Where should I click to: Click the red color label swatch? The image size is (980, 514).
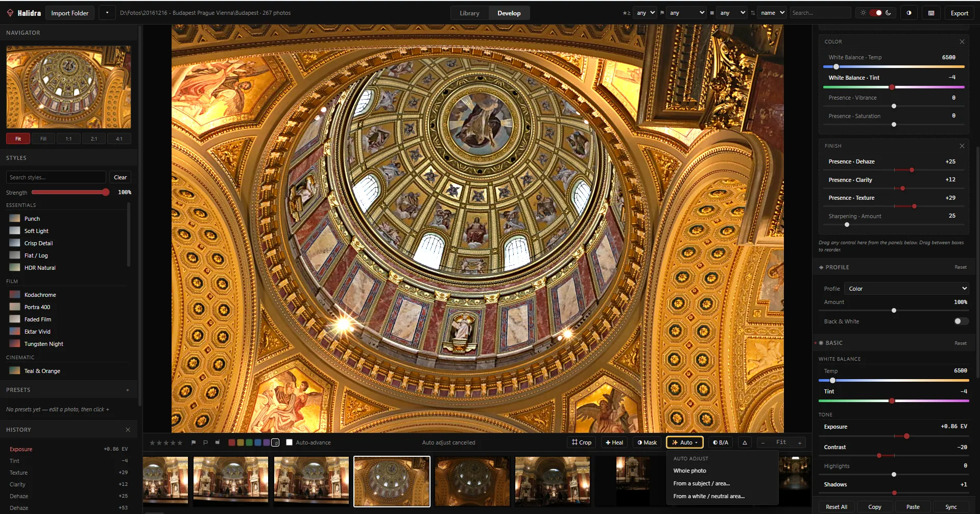pyautogui.click(x=231, y=442)
